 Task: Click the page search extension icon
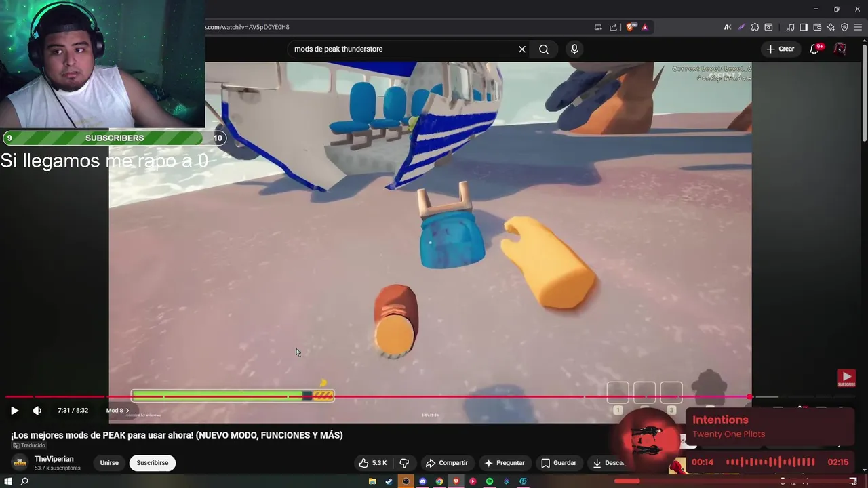pos(768,27)
